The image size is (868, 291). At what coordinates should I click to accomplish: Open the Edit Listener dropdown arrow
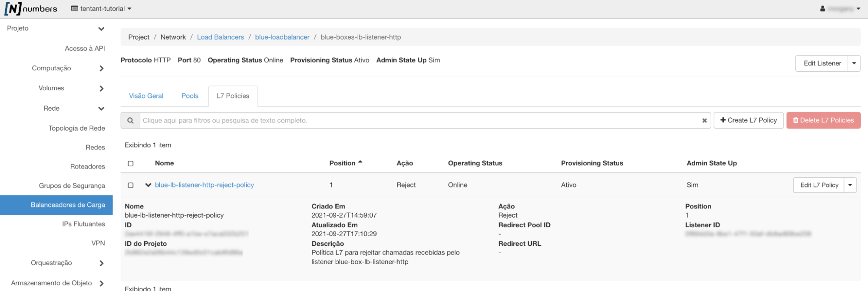tap(854, 63)
